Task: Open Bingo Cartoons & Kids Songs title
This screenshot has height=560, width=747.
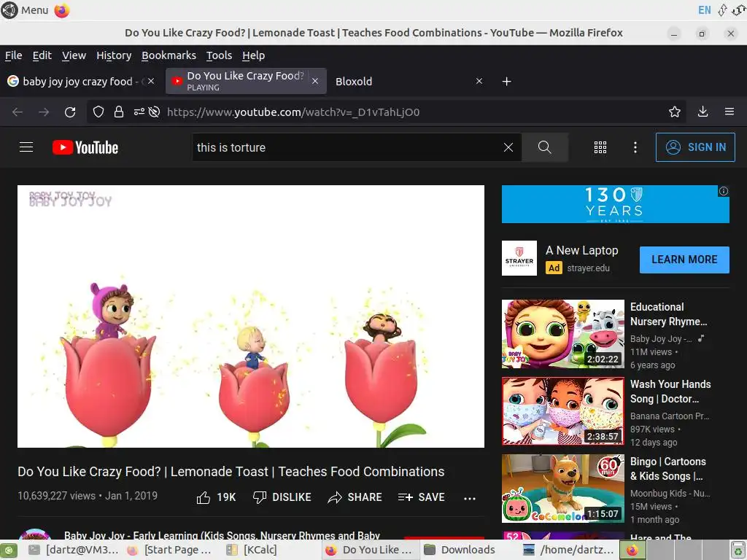Action: tap(668, 469)
